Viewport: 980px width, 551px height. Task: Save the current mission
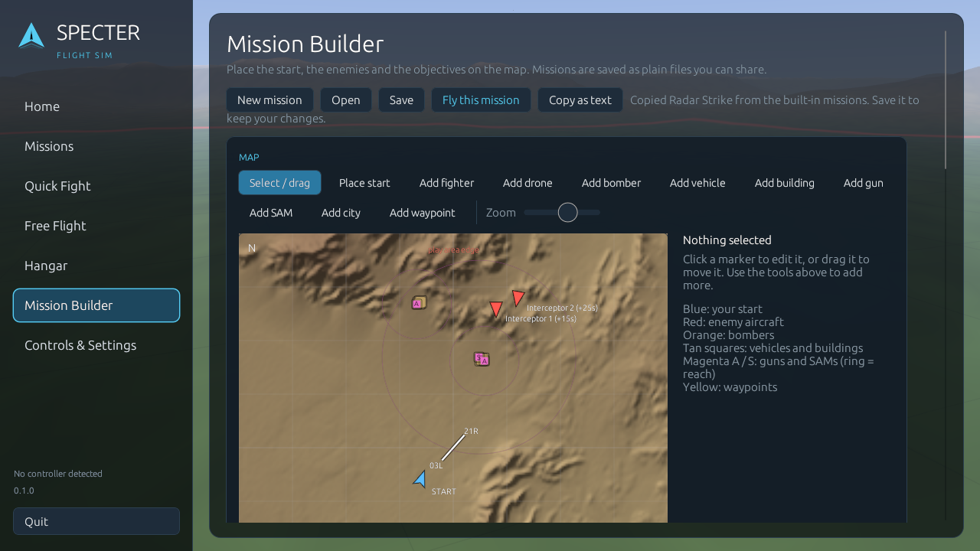click(401, 100)
